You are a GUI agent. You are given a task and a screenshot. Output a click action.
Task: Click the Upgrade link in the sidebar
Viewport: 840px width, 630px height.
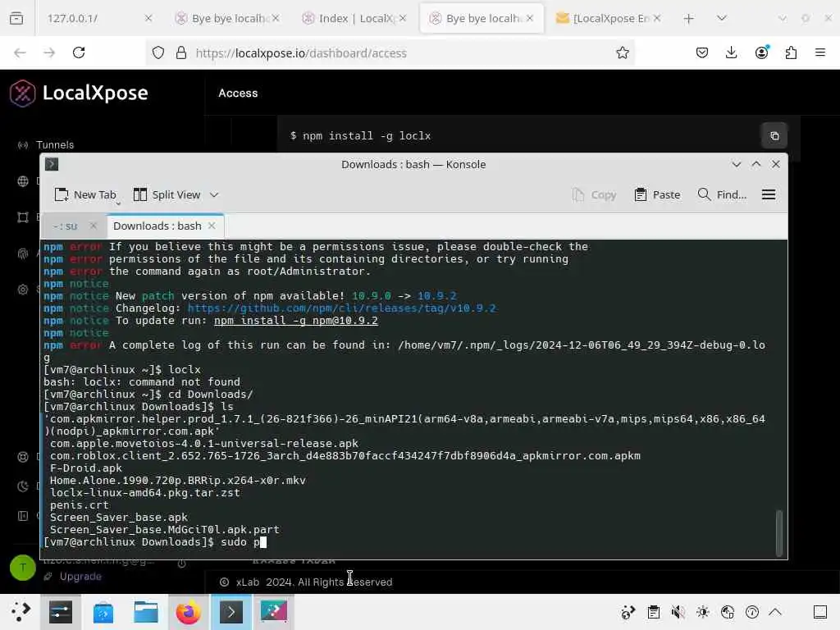click(80, 577)
